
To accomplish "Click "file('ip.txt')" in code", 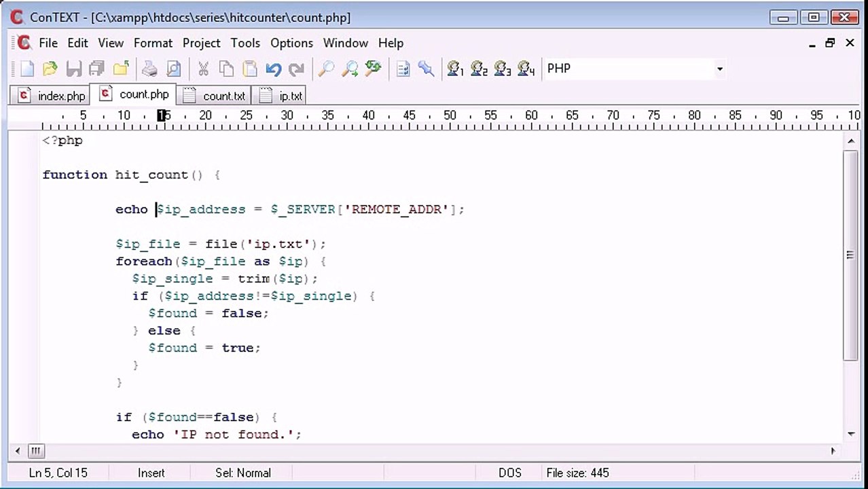I will tap(262, 244).
